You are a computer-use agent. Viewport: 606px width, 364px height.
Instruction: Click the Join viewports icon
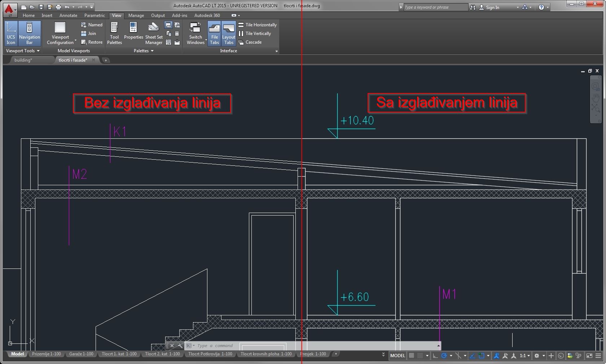84,34
